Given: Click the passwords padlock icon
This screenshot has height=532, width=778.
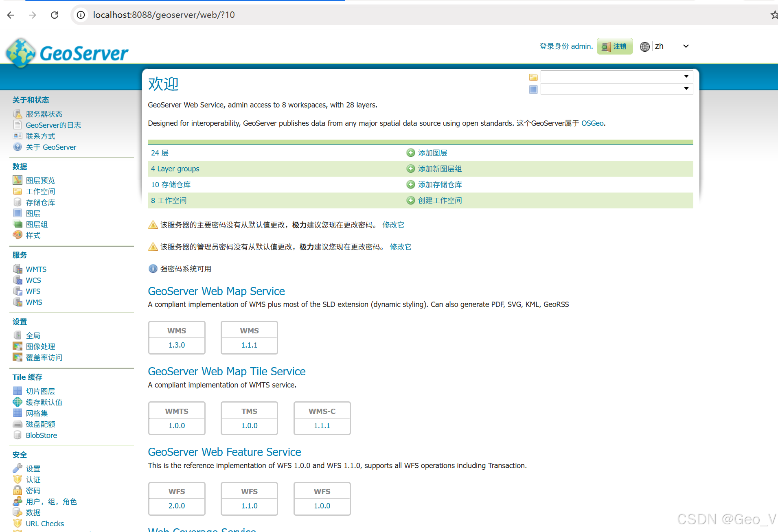Looking at the screenshot, I should 18,490.
